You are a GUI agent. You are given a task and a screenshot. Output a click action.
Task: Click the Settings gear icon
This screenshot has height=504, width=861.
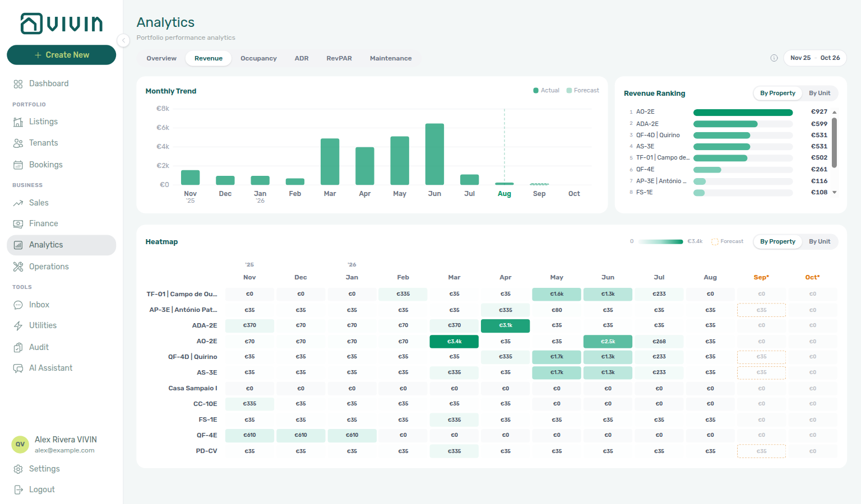click(18, 469)
